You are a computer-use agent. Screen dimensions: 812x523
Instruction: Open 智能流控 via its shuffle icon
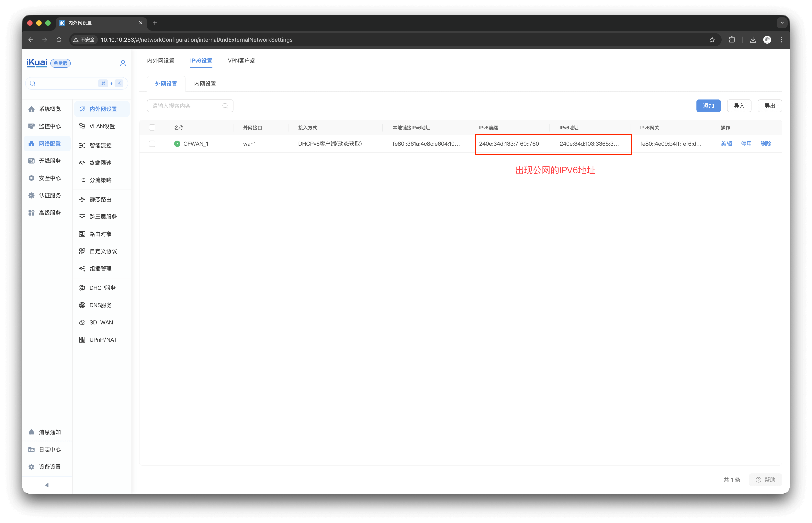coord(82,145)
